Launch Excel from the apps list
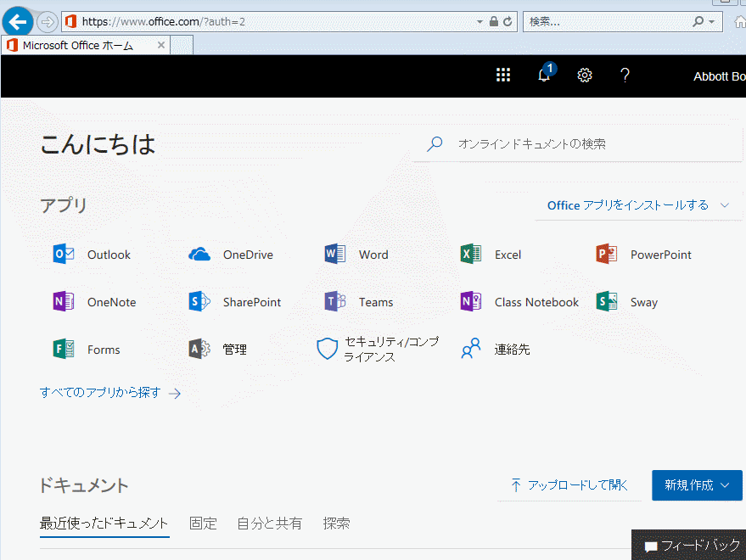Image resolution: width=746 pixels, height=560 pixels. [x=491, y=255]
